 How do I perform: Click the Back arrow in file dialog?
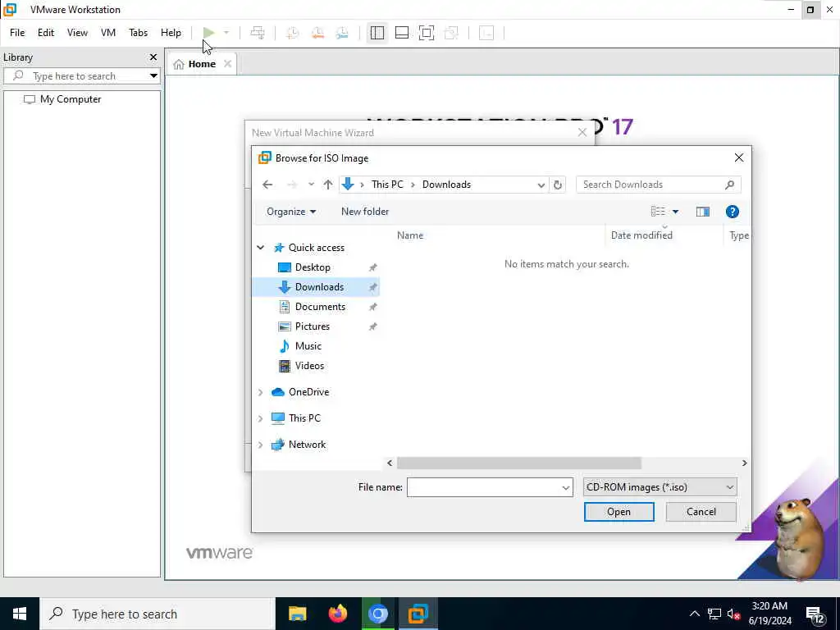[267, 185]
